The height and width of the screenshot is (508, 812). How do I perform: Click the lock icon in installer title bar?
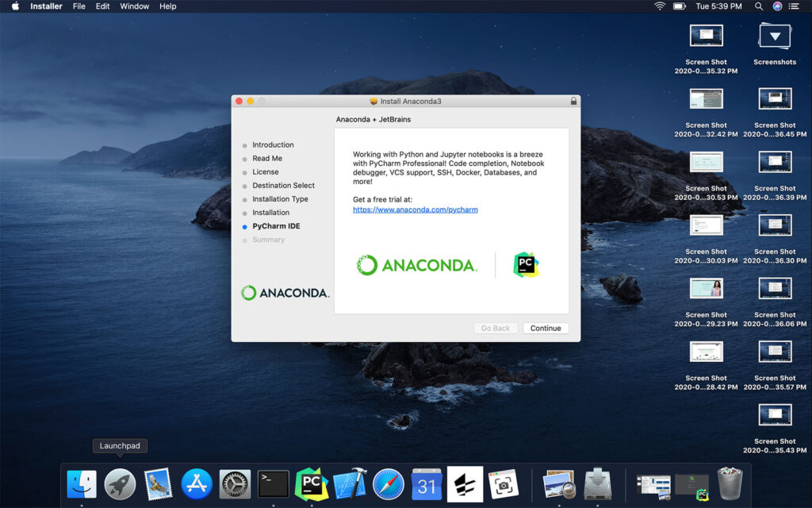(573, 101)
